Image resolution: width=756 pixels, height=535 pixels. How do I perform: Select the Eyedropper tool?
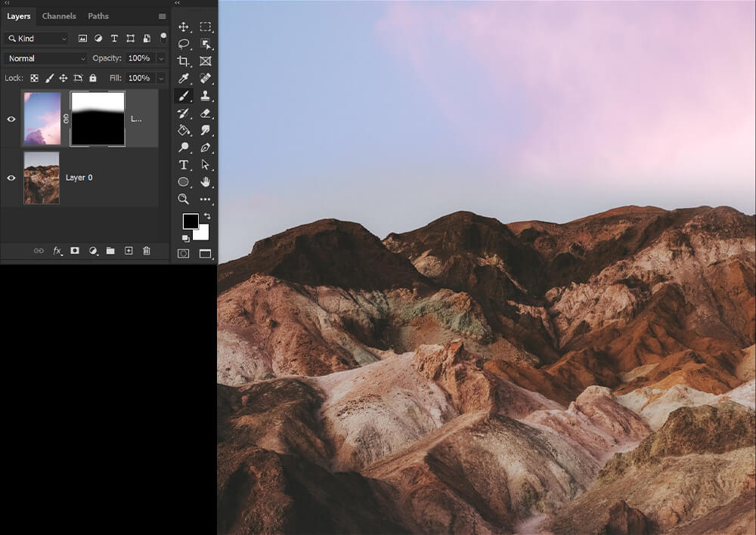(183, 78)
